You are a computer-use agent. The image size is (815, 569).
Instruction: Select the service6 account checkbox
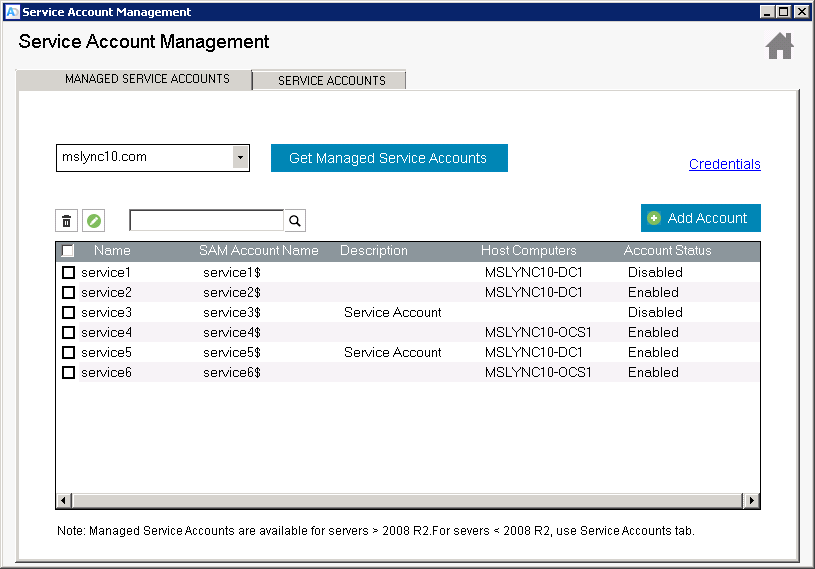(68, 372)
